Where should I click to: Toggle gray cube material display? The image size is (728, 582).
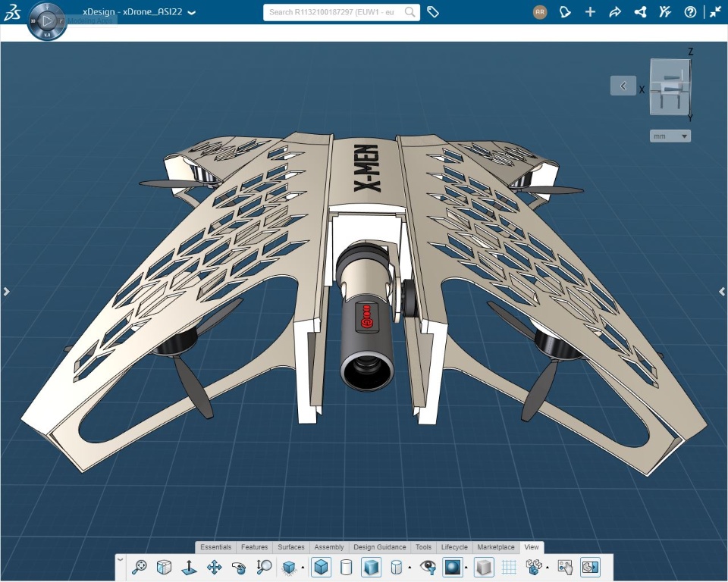484,567
